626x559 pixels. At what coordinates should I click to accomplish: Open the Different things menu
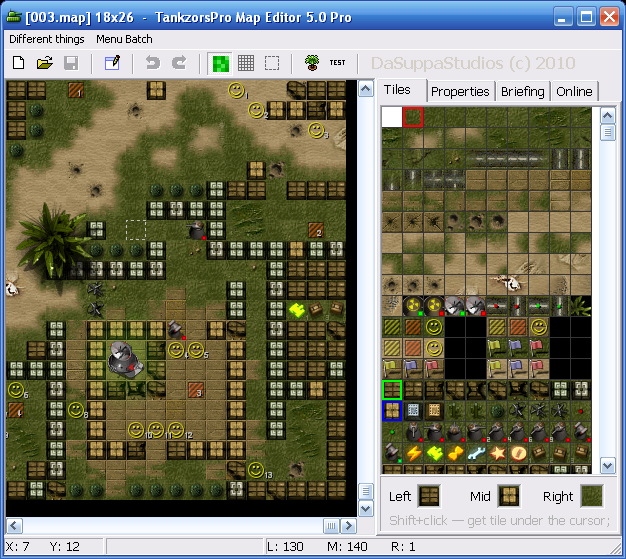46,39
